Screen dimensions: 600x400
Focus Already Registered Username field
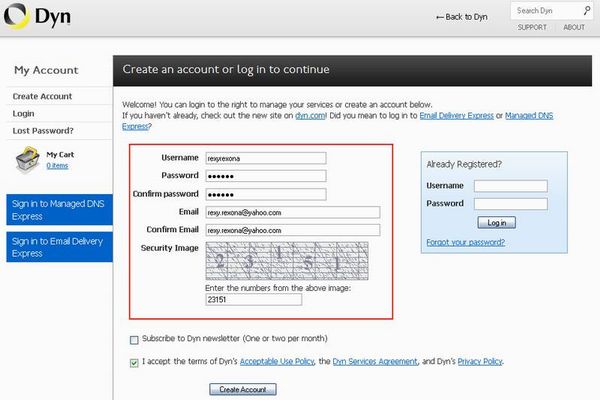[510, 186]
